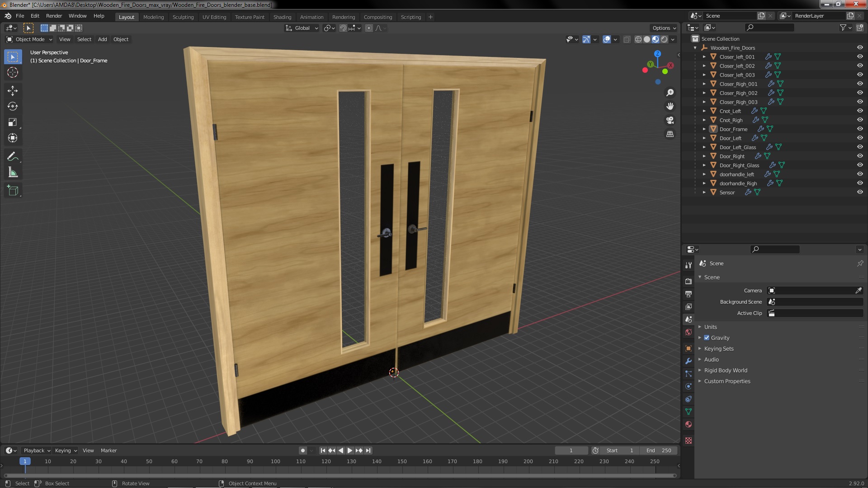This screenshot has width=868, height=488.
Task: Click the Scale tool icon
Action: pos(13,122)
